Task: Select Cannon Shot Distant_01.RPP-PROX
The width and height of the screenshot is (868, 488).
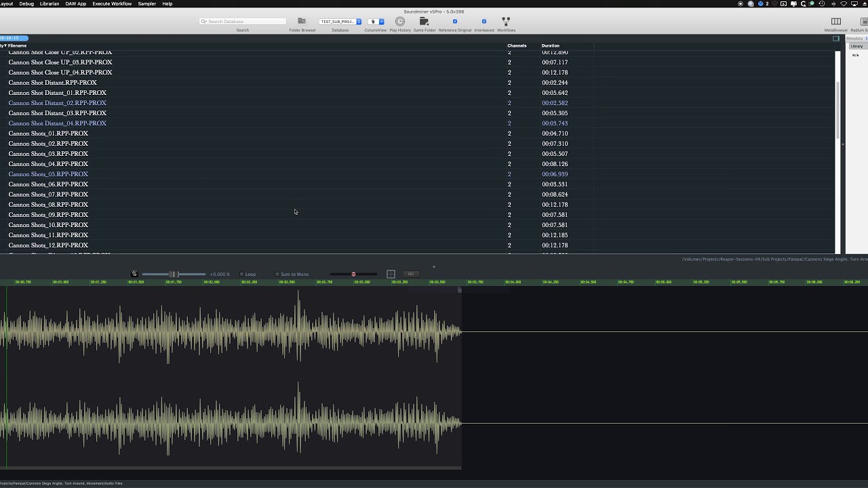Action: [58, 93]
